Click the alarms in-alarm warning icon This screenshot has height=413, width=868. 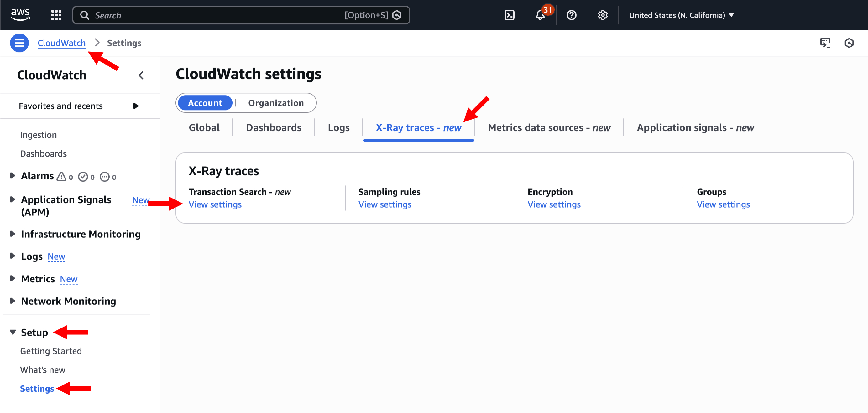(61, 176)
